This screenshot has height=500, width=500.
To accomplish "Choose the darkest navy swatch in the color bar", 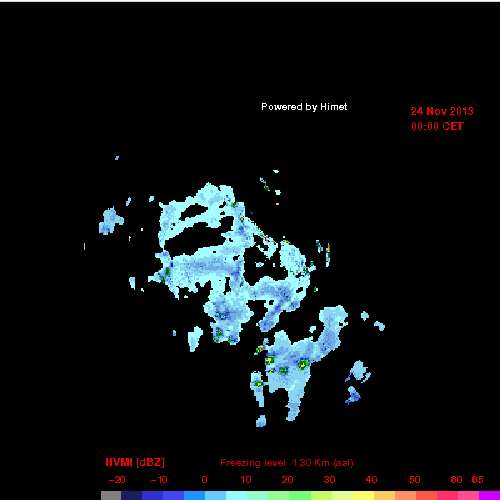I will [x=132, y=495].
